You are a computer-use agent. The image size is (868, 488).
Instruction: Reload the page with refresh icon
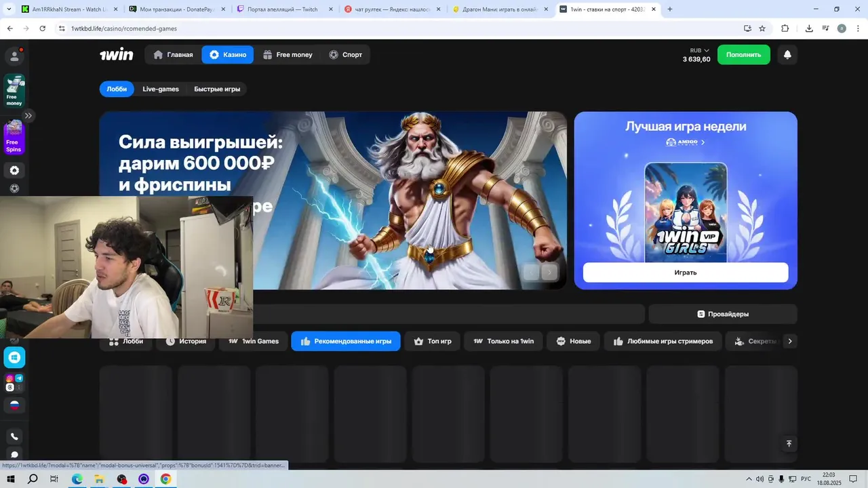(x=42, y=28)
